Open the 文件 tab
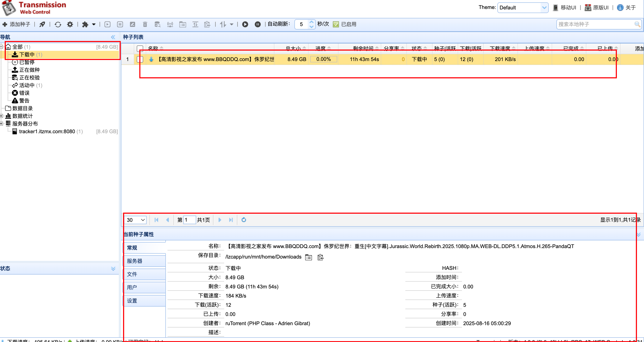The image size is (644, 342). [144, 274]
